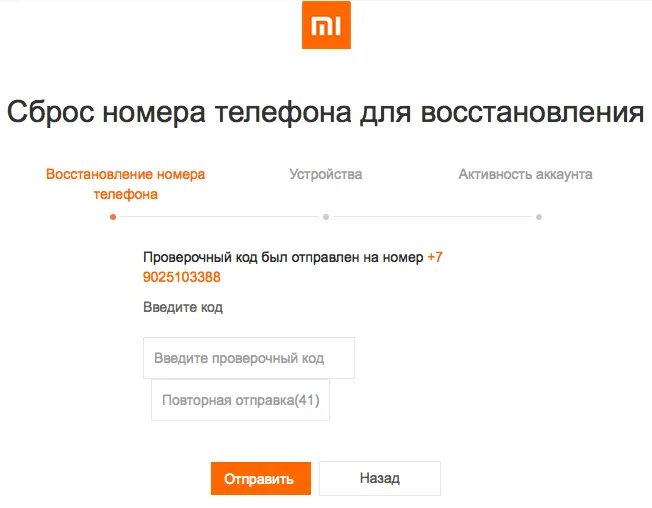Click the progress line between steps one and two
Image resolution: width=652 pixels, height=508 pixels.
[219, 217]
